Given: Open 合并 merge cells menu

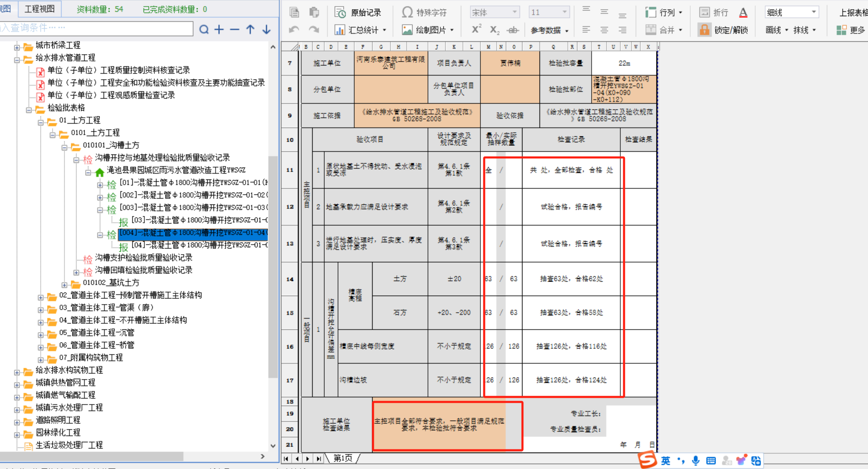Looking at the screenshot, I should click(664, 30).
